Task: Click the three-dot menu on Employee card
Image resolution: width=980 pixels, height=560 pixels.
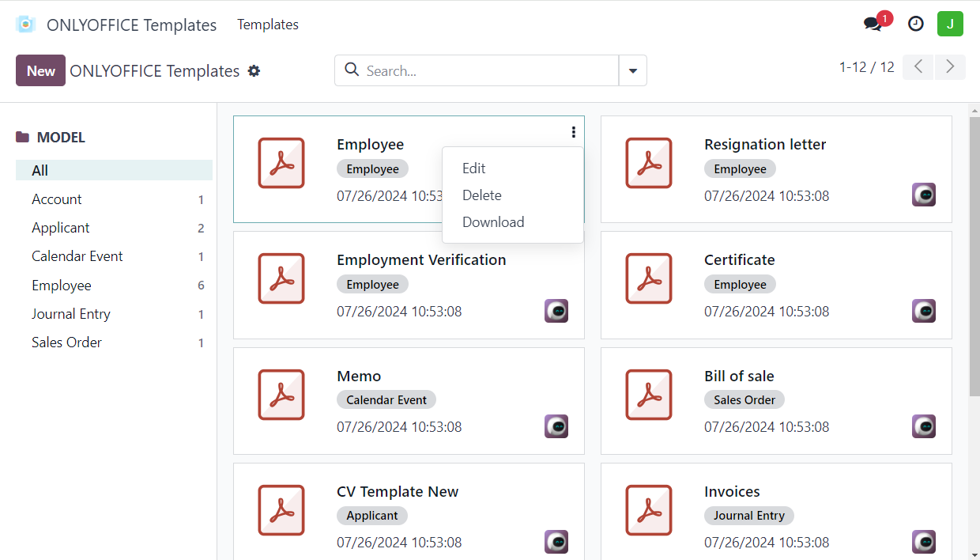Action: point(573,133)
